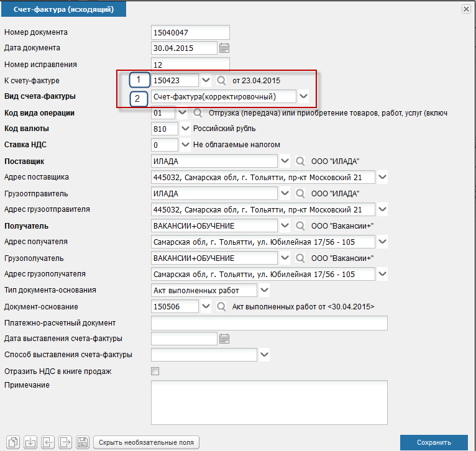Image resolution: width=476 pixels, height=451 pixels.
Task: Open Код вида операции dropdown
Action: pyautogui.click(x=183, y=112)
